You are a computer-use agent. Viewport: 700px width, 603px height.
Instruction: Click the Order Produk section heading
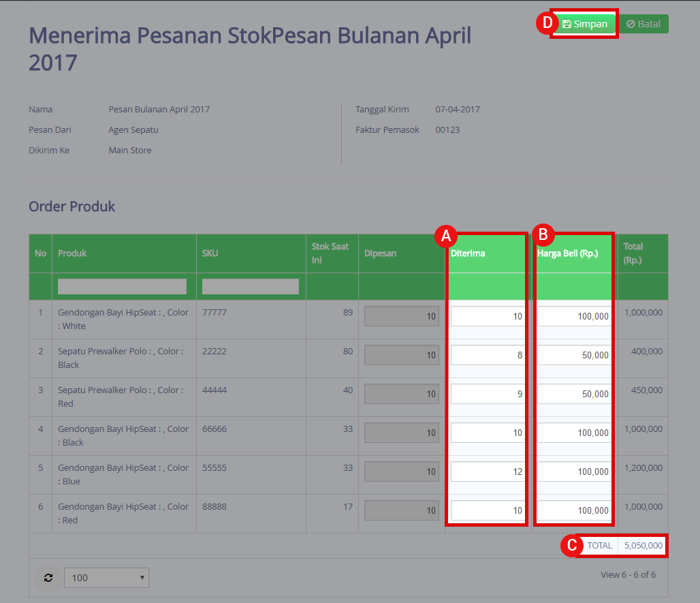coord(72,206)
